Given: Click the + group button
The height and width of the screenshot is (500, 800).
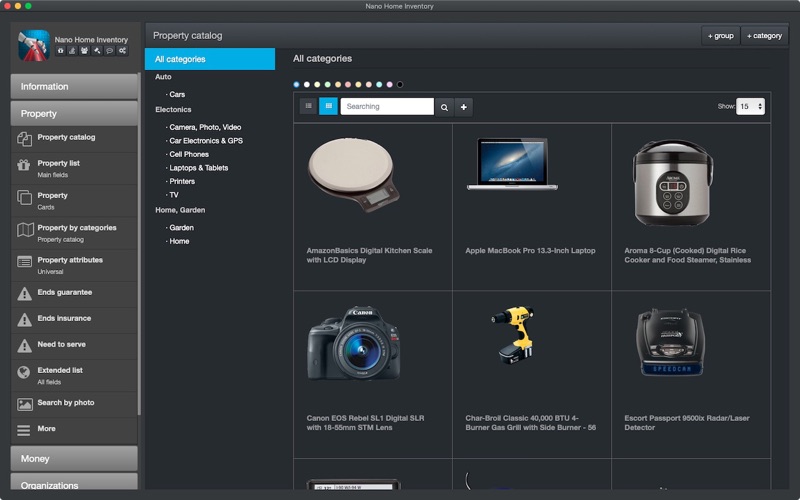Looking at the screenshot, I should click(x=720, y=36).
